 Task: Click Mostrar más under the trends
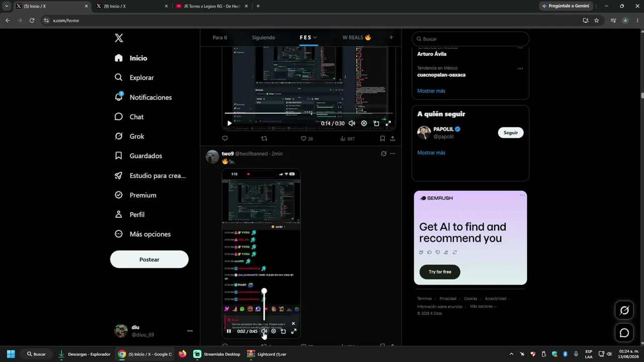[431, 91]
